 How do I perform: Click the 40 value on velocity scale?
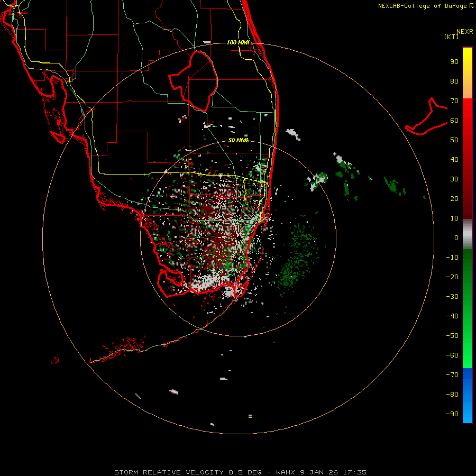pyautogui.click(x=454, y=159)
